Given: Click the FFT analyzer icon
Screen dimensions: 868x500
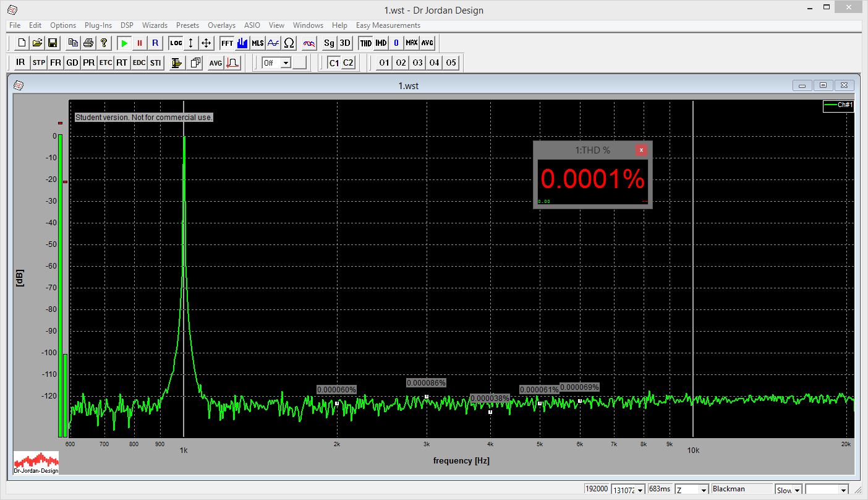Looking at the screenshot, I should pyautogui.click(x=227, y=43).
